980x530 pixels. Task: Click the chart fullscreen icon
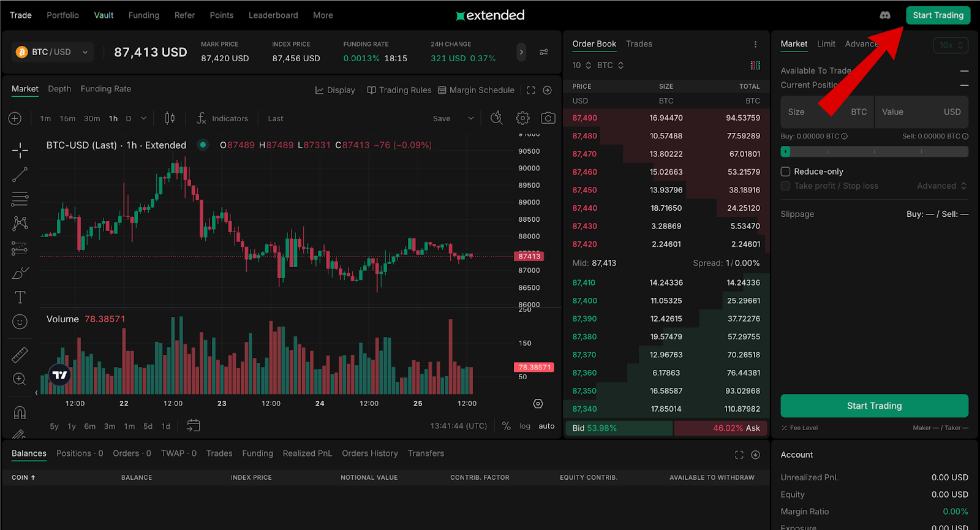531,90
